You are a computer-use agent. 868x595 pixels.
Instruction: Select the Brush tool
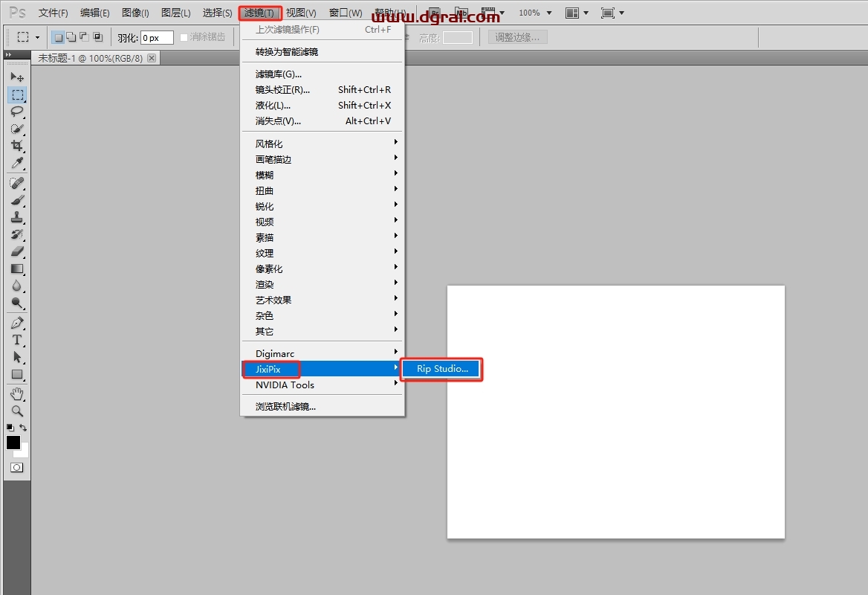coord(17,200)
